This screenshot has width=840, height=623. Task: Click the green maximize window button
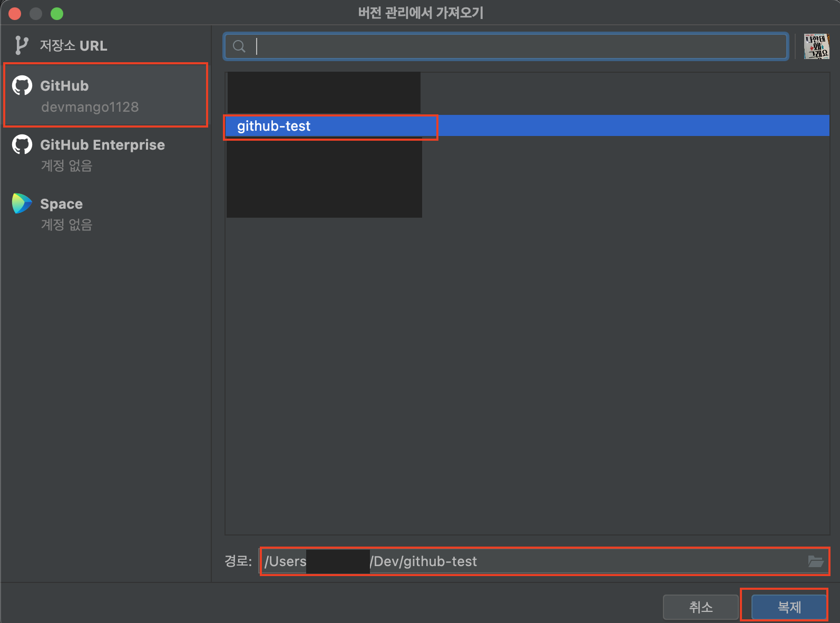[x=57, y=14]
